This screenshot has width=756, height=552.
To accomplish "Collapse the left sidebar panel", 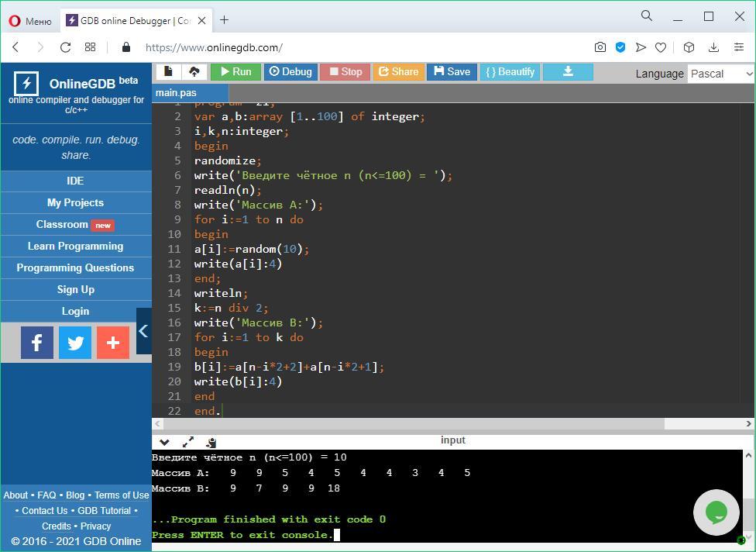I will [143, 331].
